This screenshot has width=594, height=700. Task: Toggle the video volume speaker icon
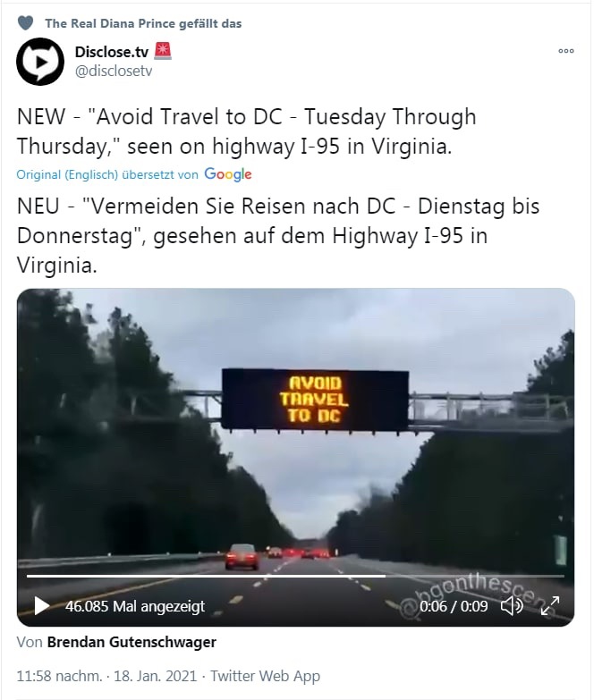[x=512, y=606]
